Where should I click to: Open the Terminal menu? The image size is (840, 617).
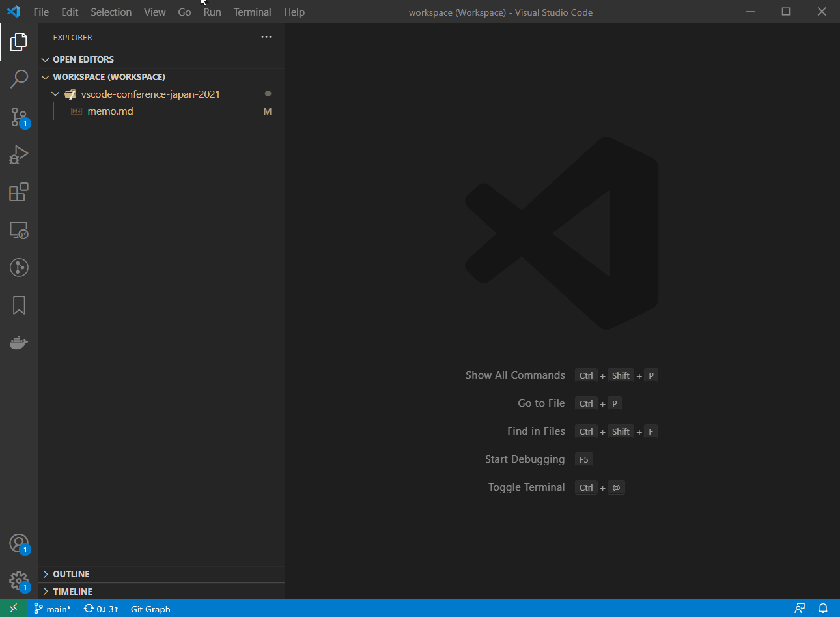[x=253, y=12]
